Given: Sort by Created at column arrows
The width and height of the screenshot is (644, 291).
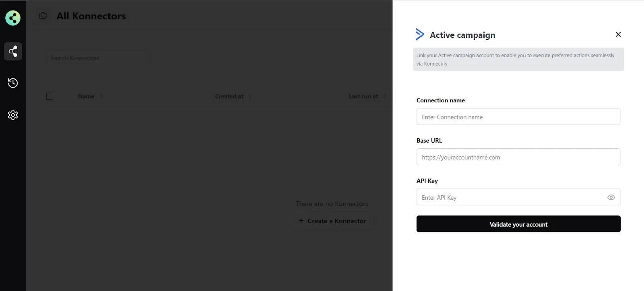Looking at the screenshot, I should point(250,96).
